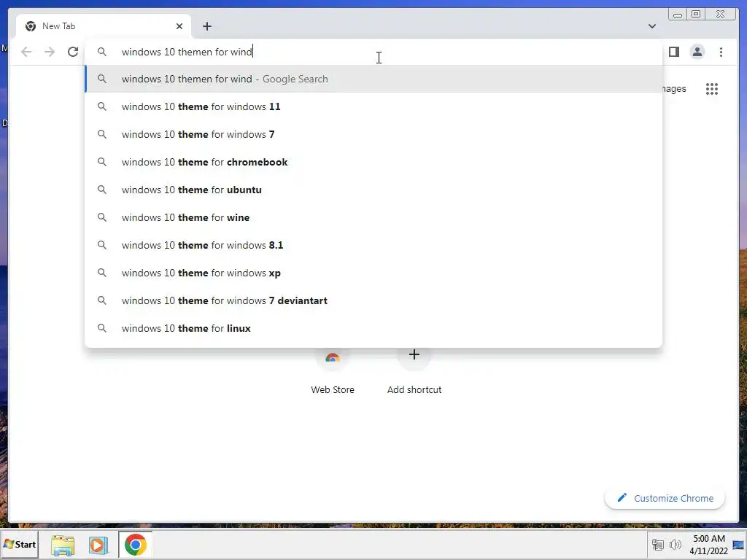Click the magnifier icon in address bar
The height and width of the screenshot is (560, 747).
pyautogui.click(x=102, y=52)
